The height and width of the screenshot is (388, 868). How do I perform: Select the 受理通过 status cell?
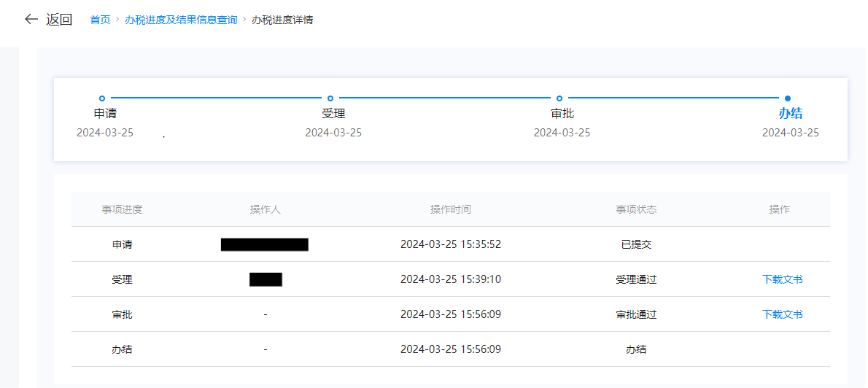click(x=636, y=279)
